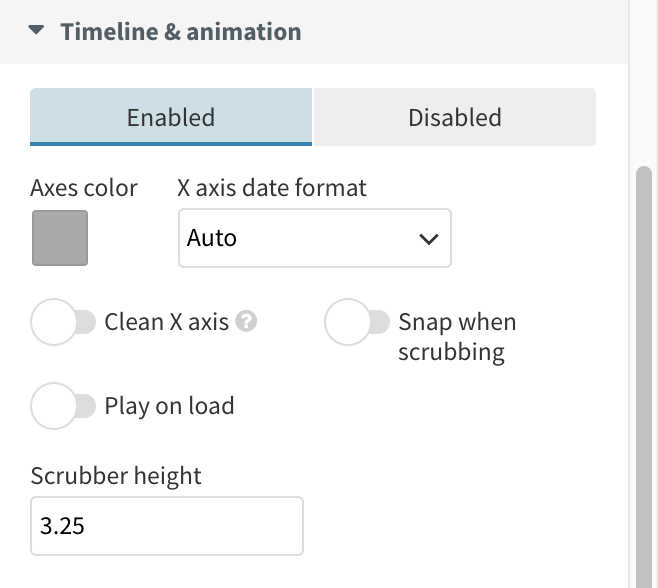Viewport: 658px width, 588px height.
Task: Click the help icon beside Clean X axis
Action: 248,322
